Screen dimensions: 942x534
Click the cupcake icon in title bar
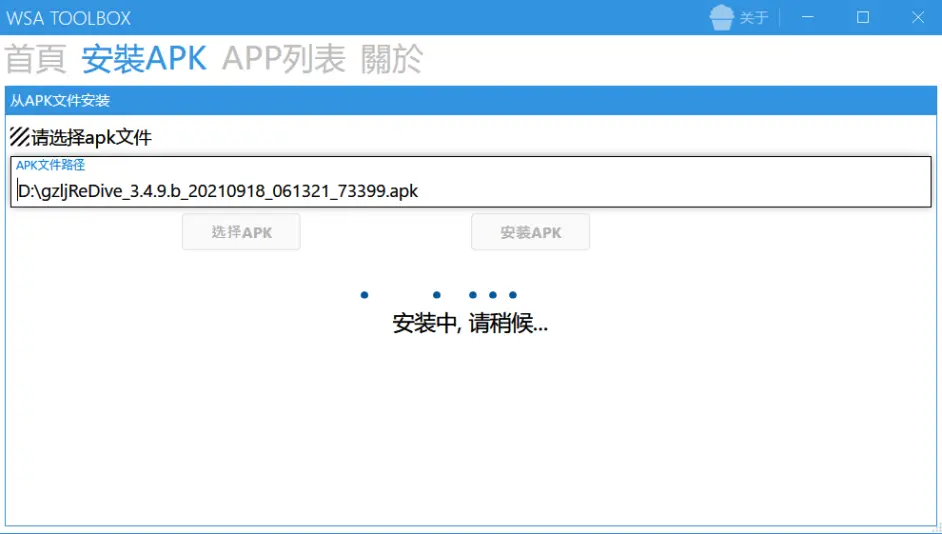[x=721, y=17]
